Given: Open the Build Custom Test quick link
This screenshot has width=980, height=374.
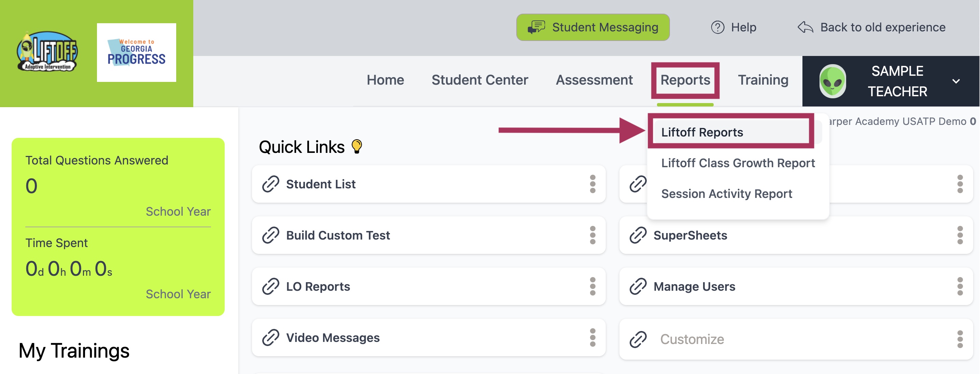Looking at the screenshot, I should 429,235.
